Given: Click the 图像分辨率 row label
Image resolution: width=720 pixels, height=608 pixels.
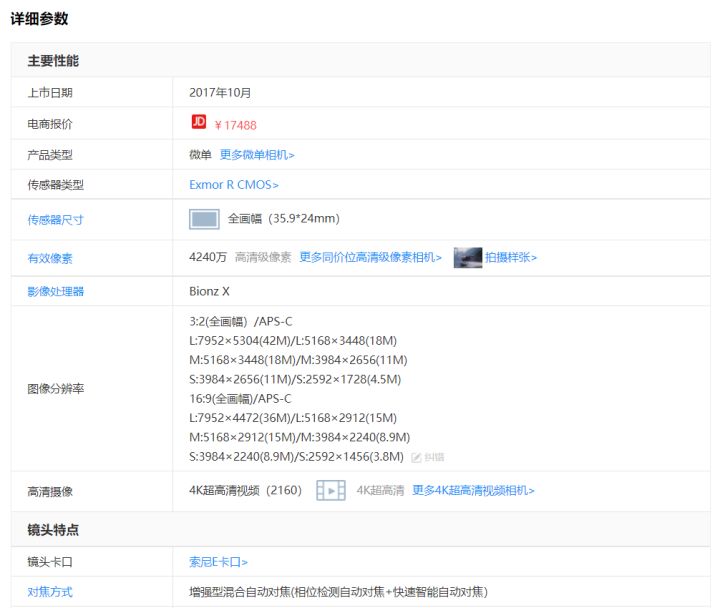Looking at the screenshot, I should point(56,389).
